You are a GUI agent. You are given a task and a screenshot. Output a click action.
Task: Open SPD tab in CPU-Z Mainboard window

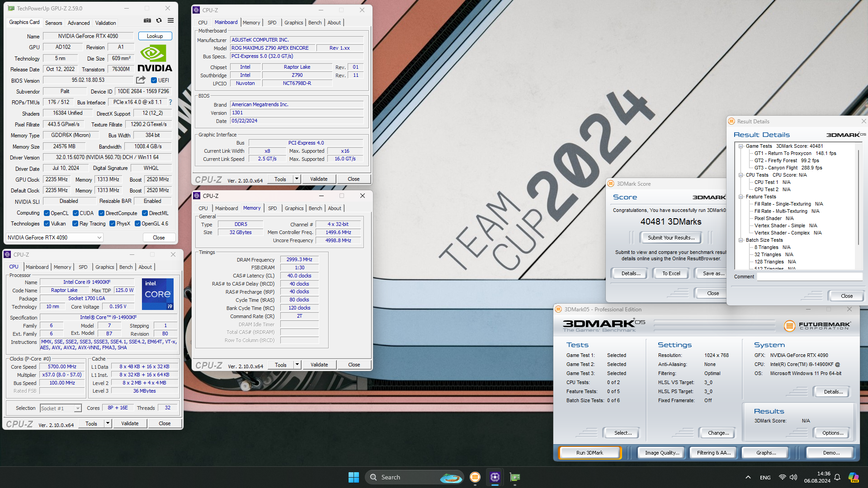click(272, 23)
